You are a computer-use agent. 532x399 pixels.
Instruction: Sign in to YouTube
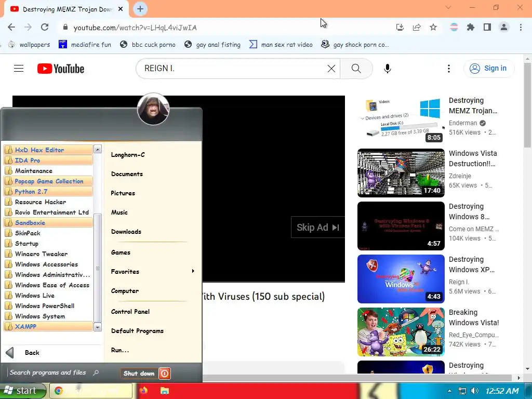488,68
